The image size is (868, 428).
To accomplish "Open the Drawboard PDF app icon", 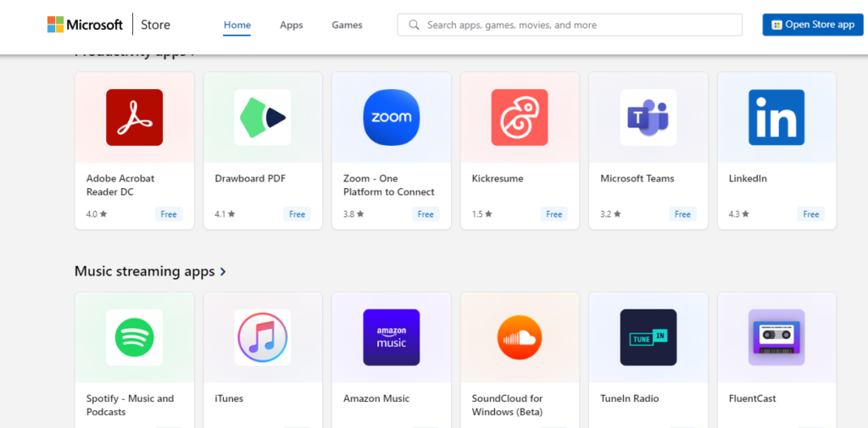I will point(263,117).
